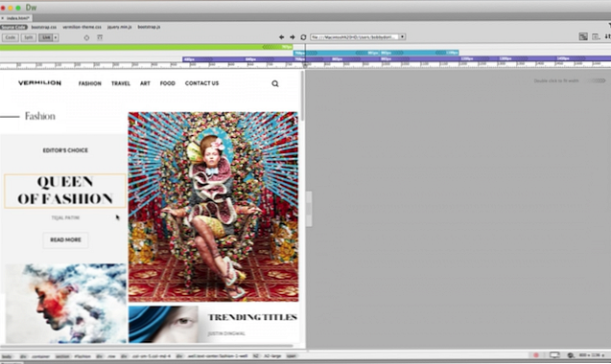
Task: Select the h2 tag in tag selector
Action: click(255, 355)
